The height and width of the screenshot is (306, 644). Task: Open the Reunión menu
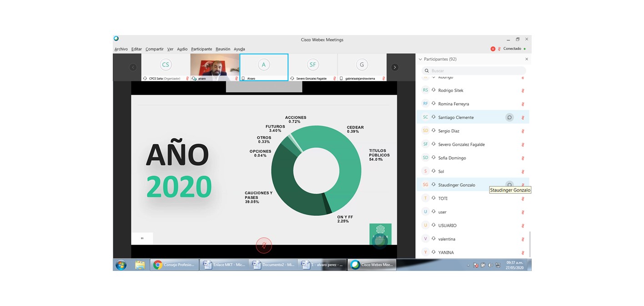(x=223, y=49)
